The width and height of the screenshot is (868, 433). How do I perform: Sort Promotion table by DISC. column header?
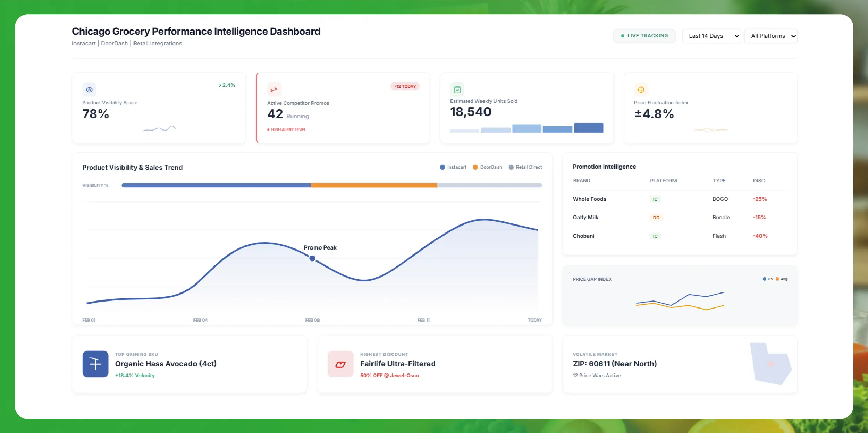[759, 181]
